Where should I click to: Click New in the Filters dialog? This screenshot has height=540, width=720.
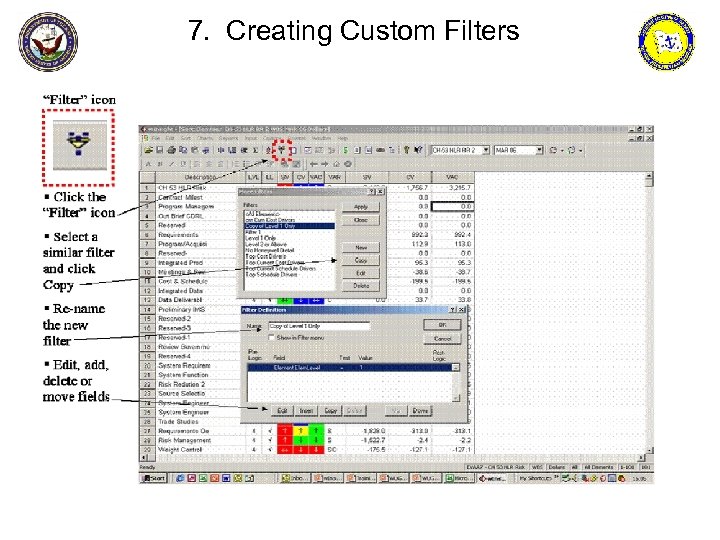[361, 248]
